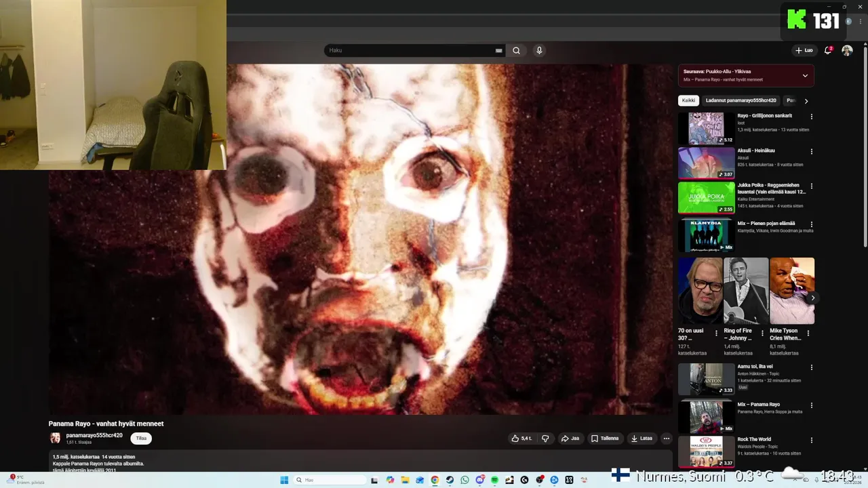Screen dimensions: 868x488
Task: Open the Jukka Poika green thumbnail
Action: pos(706,197)
